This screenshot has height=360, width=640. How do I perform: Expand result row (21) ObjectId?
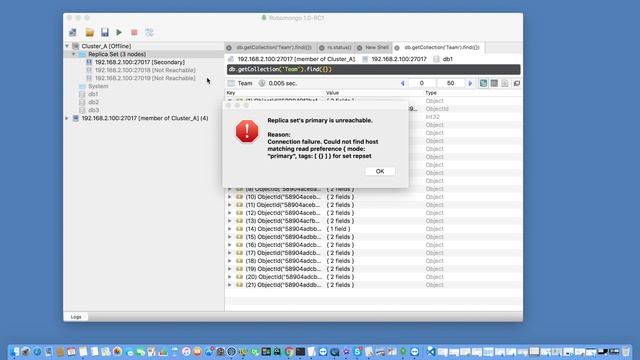tap(230, 285)
